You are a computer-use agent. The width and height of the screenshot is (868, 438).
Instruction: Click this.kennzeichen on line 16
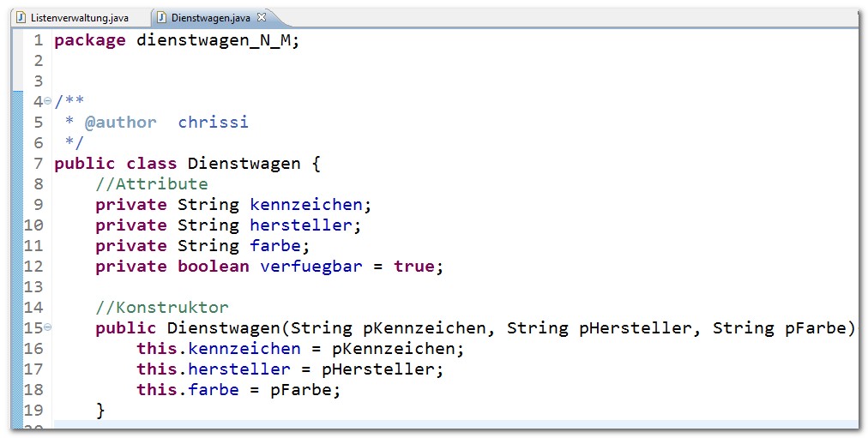(x=219, y=348)
